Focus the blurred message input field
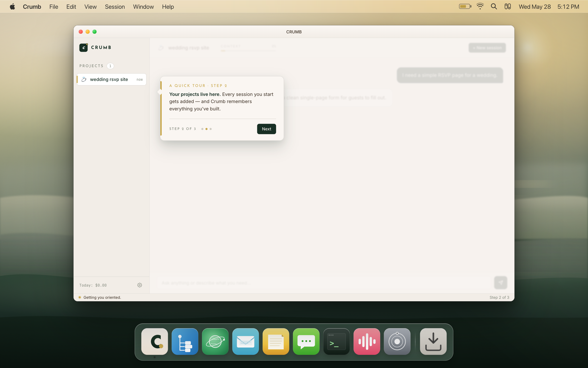 click(x=324, y=283)
